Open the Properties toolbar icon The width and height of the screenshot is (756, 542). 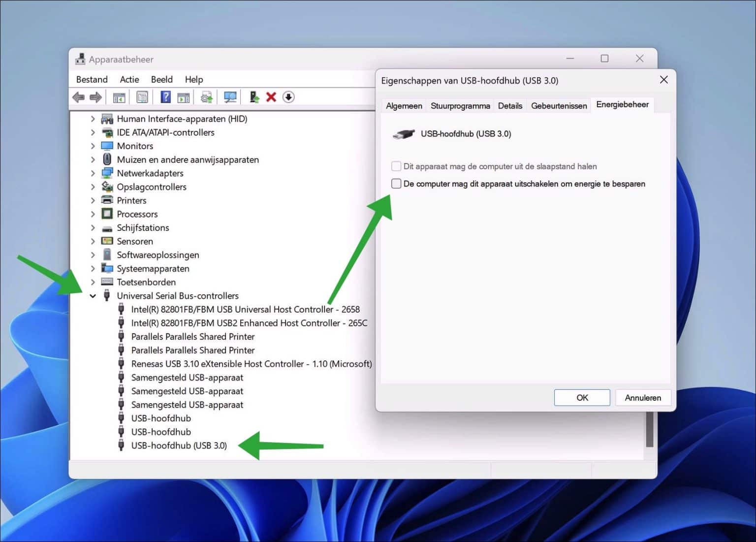pyautogui.click(x=142, y=97)
